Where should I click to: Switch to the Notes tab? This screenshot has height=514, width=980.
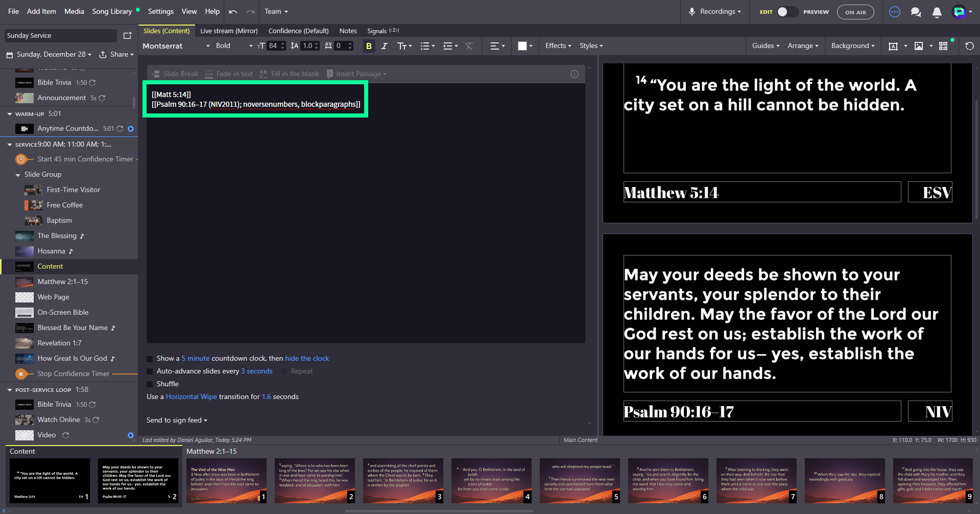tap(348, 31)
